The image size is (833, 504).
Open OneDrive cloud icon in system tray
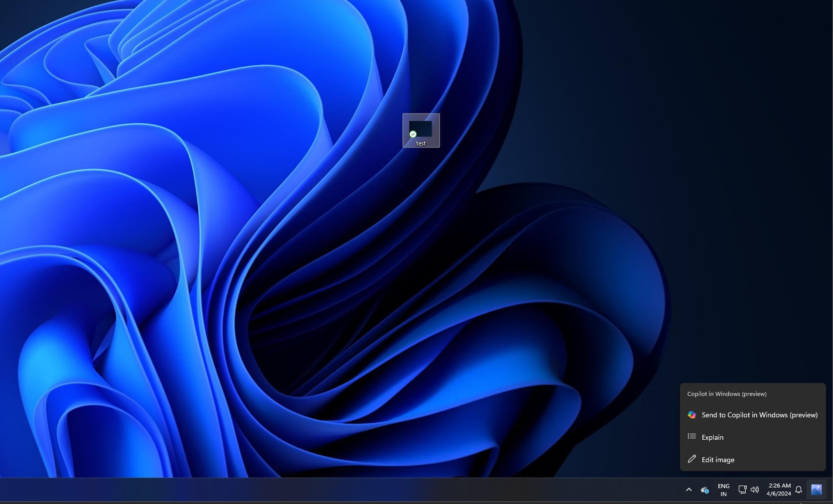coord(704,490)
